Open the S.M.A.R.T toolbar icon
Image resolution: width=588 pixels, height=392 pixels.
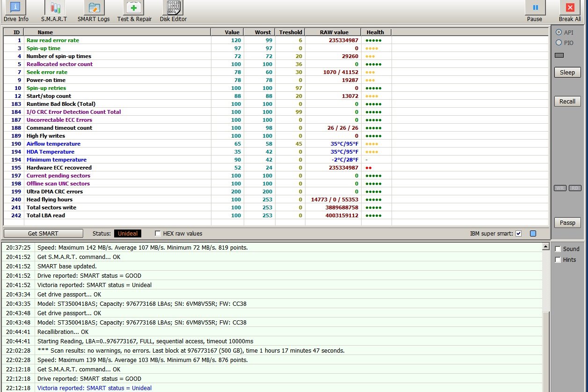(54, 8)
